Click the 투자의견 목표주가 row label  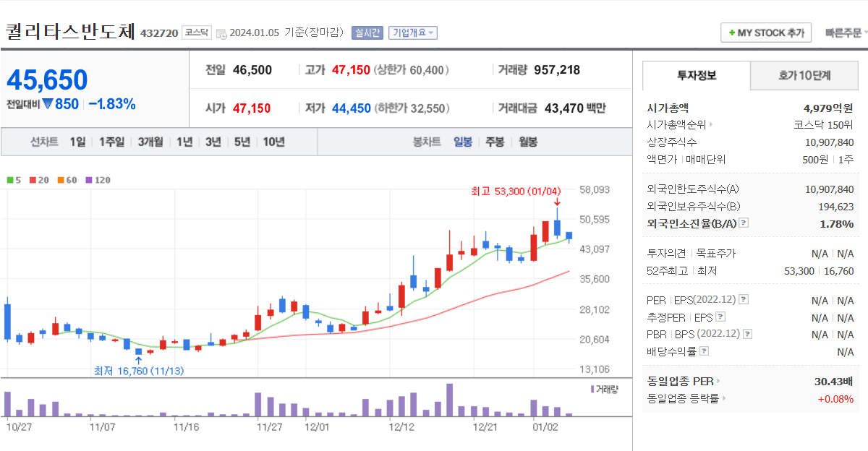pyautogui.click(x=691, y=254)
